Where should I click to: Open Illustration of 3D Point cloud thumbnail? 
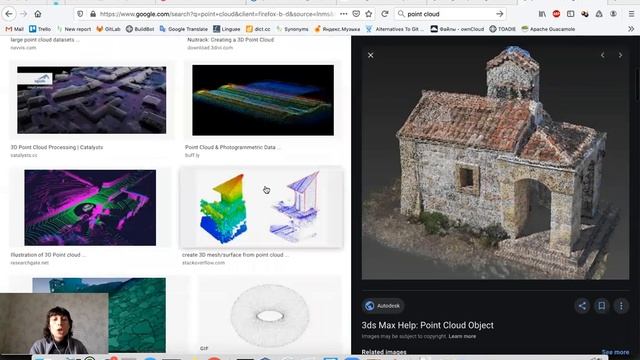90,208
